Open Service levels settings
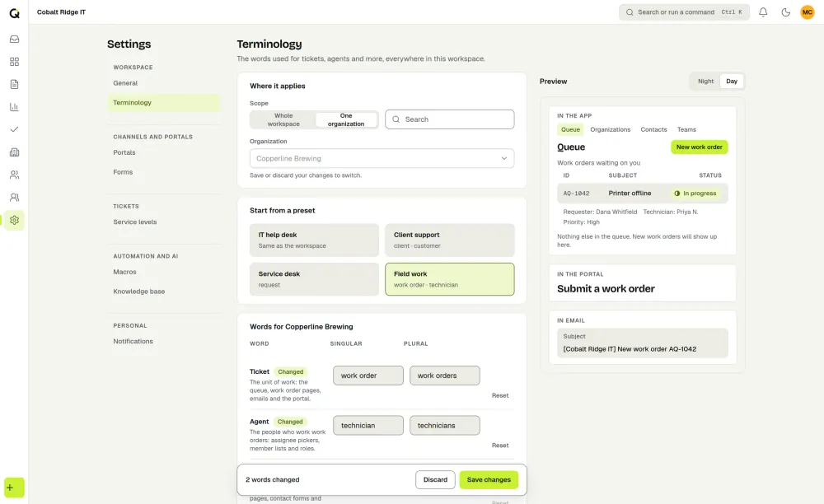824x504 pixels. [x=163, y=222]
